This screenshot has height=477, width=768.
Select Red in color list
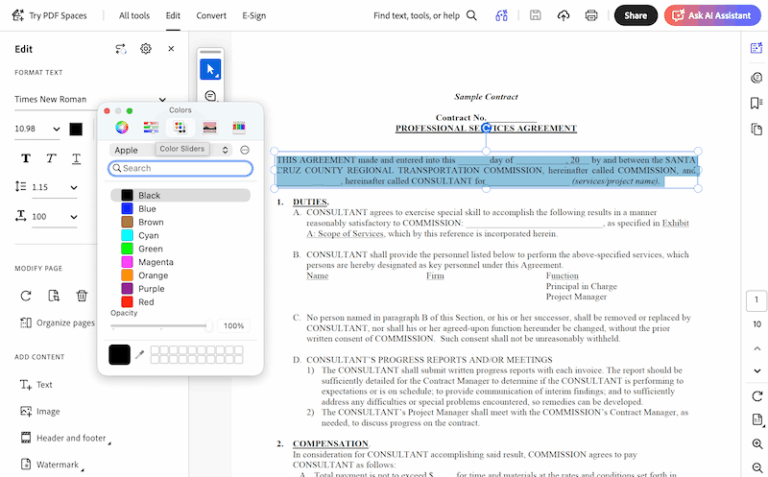180,302
